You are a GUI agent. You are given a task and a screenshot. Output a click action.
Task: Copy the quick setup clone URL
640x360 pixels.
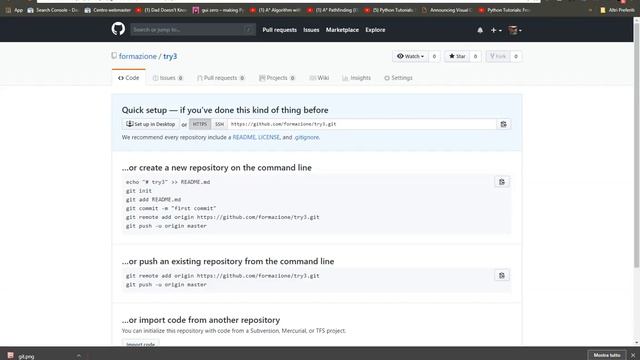[504, 124]
